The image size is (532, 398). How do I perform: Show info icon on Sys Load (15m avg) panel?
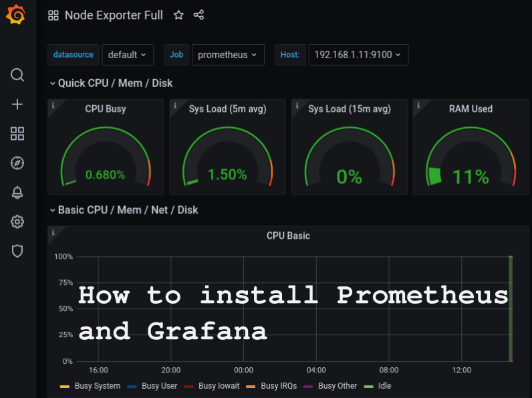click(297, 105)
